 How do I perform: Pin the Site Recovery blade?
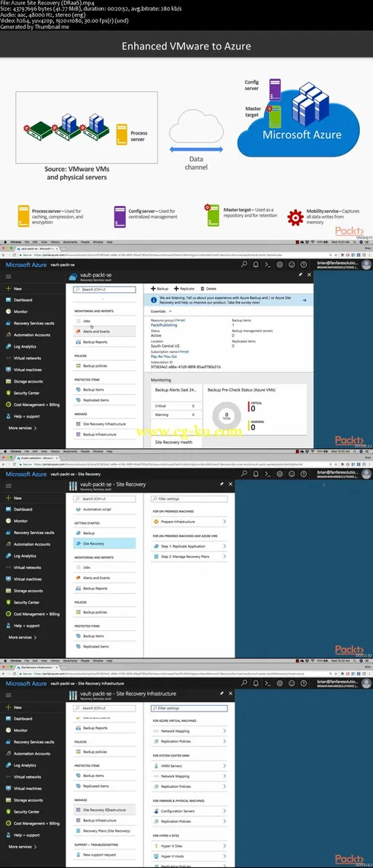point(221,484)
